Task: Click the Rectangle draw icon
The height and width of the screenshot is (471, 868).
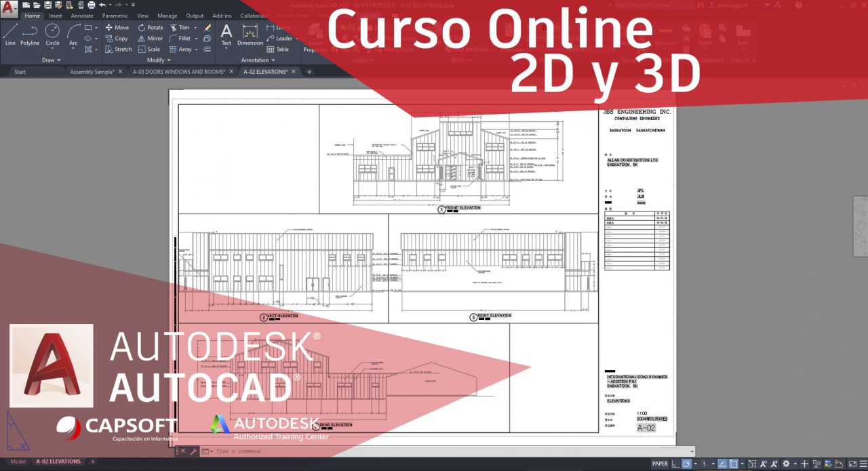Action: (88, 28)
